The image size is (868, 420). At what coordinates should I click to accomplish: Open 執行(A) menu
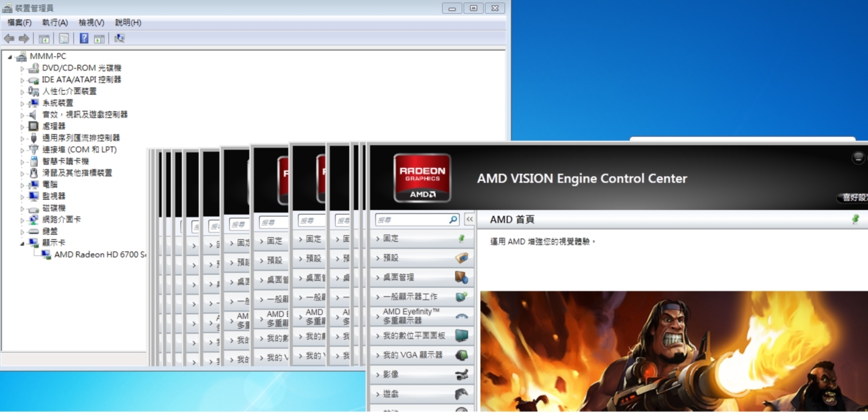(55, 23)
